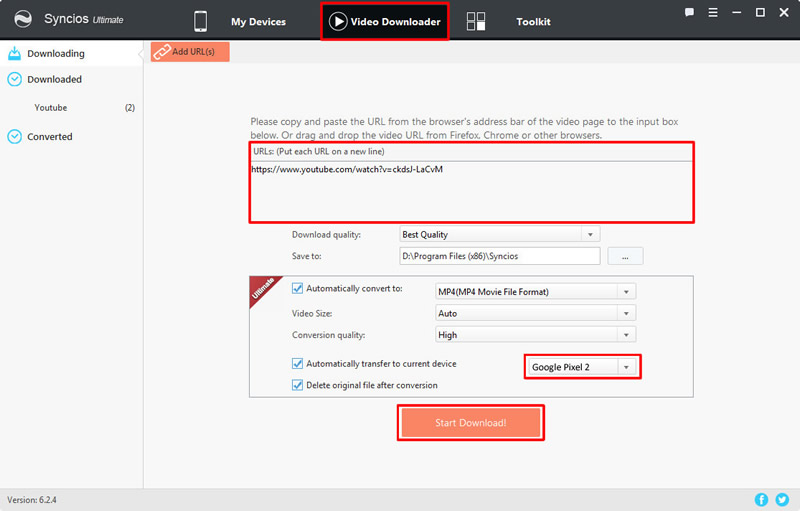Click the Converted checkmark circle icon
Image resolution: width=800 pixels, height=511 pixels.
[15, 136]
